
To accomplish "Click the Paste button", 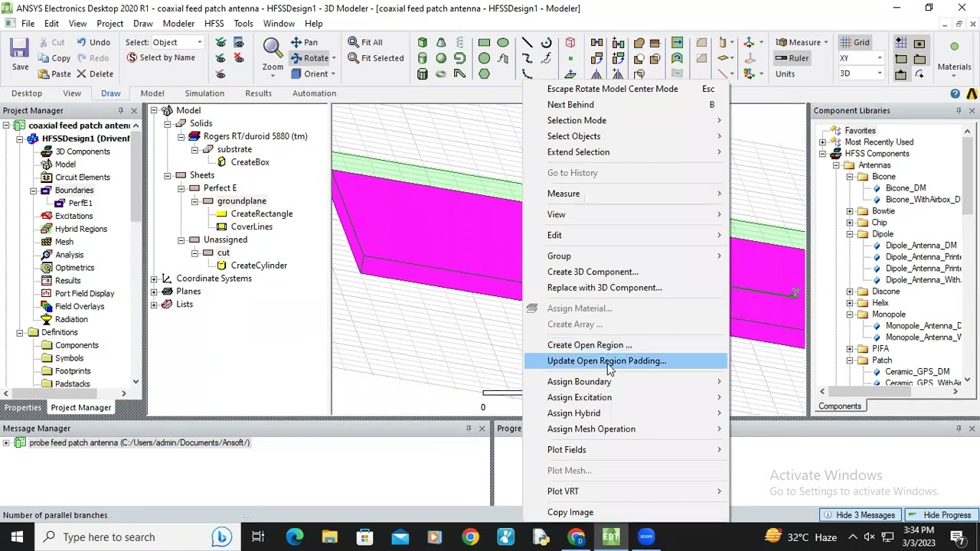I will (x=54, y=74).
